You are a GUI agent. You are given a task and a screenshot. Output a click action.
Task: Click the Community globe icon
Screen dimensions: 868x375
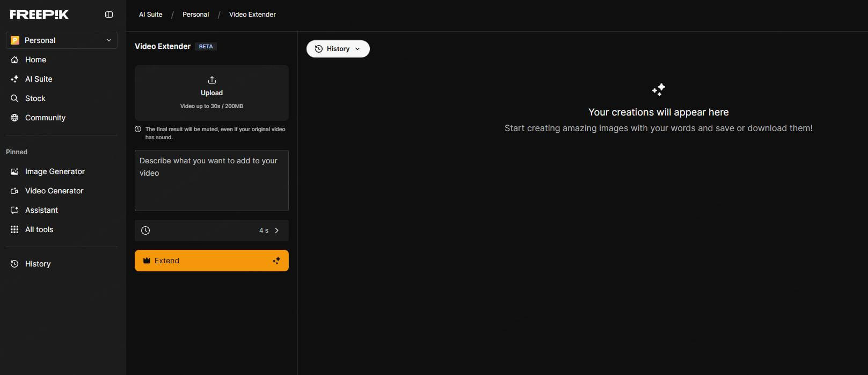pos(14,118)
